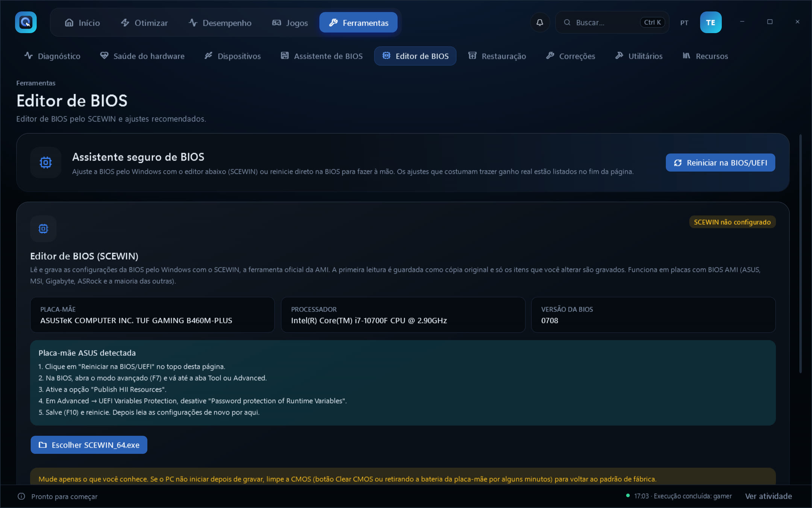Image resolution: width=812 pixels, height=508 pixels.
Task: Choose SCEWIN_64.exe file button
Action: point(89,445)
